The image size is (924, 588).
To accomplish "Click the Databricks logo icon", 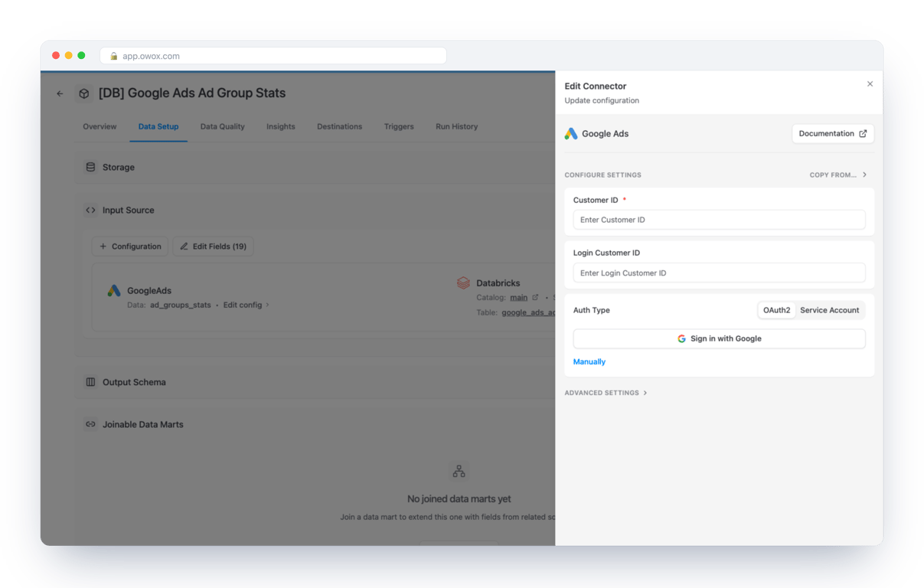I will 463,283.
